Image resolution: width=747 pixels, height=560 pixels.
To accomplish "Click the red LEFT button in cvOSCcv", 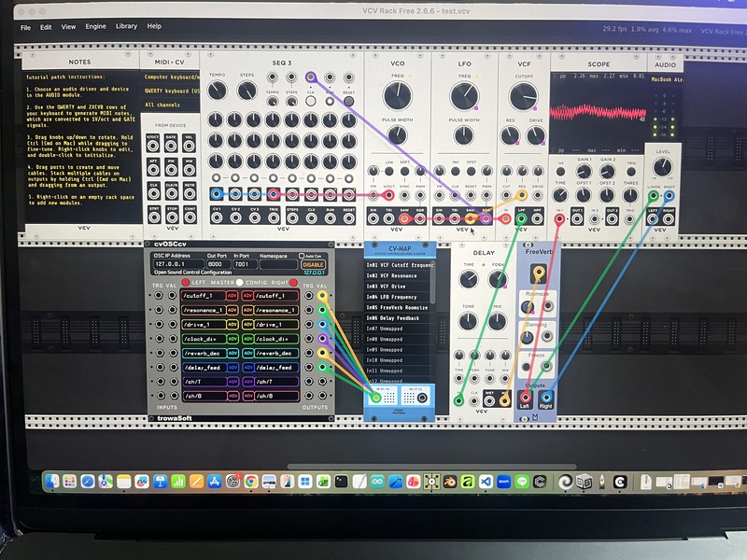I will [x=185, y=283].
